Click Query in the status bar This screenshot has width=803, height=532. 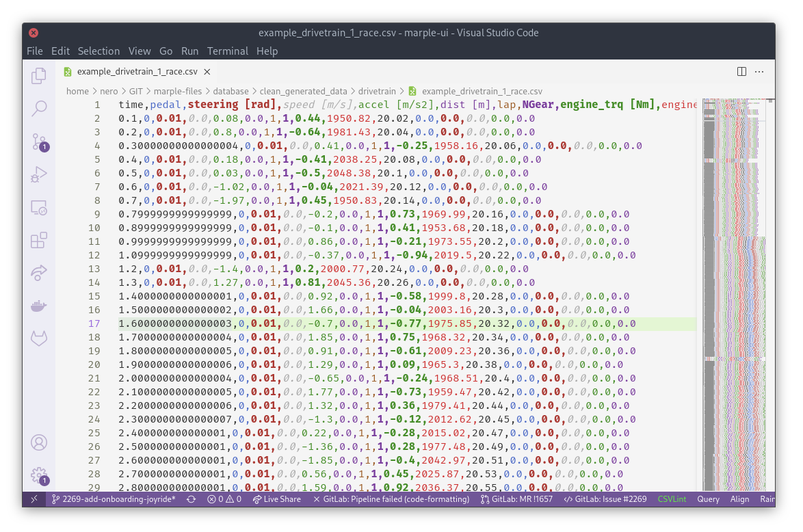(x=708, y=499)
